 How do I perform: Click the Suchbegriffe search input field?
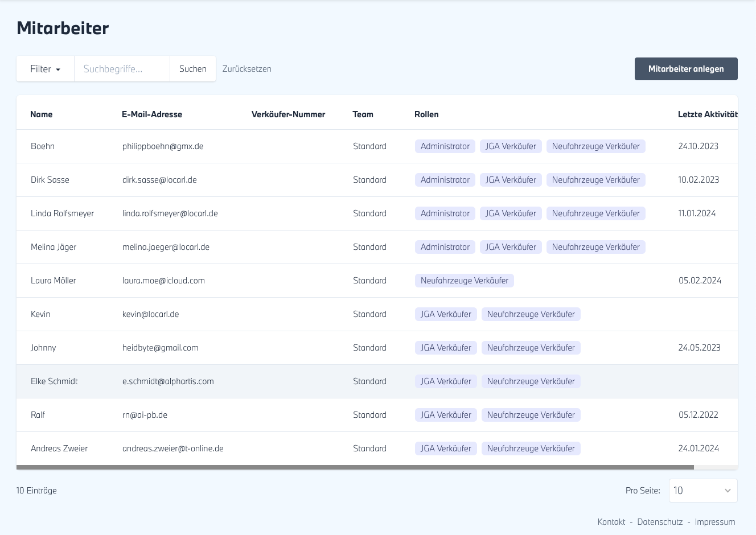122,69
